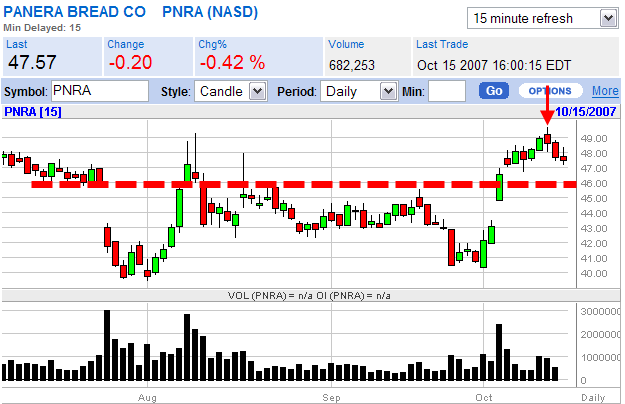This screenshot has width=625, height=404.
Task: Click the PANERA BREAD CO title
Action: pyautogui.click(x=75, y=12)
